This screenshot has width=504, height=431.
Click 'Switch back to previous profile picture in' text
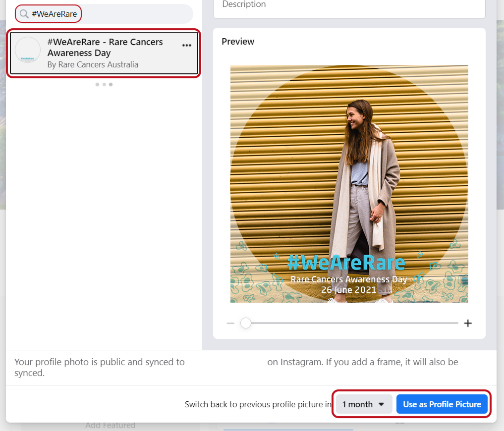coord(258,404)
